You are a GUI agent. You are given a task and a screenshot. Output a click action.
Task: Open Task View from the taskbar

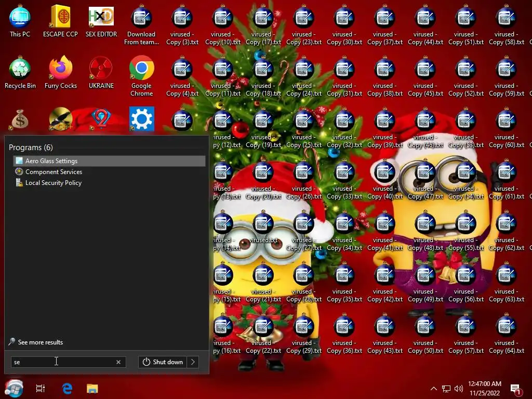41,389
